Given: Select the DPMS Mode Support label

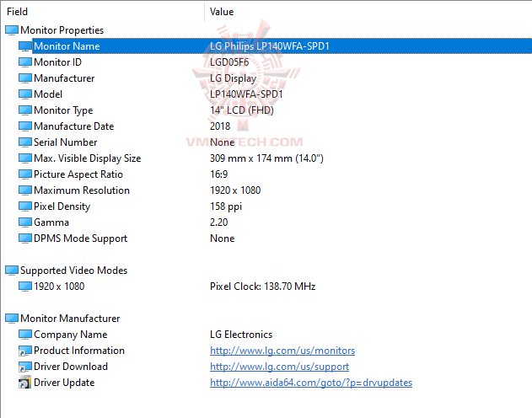Looking at the screenshot, I should coord(81,238).
